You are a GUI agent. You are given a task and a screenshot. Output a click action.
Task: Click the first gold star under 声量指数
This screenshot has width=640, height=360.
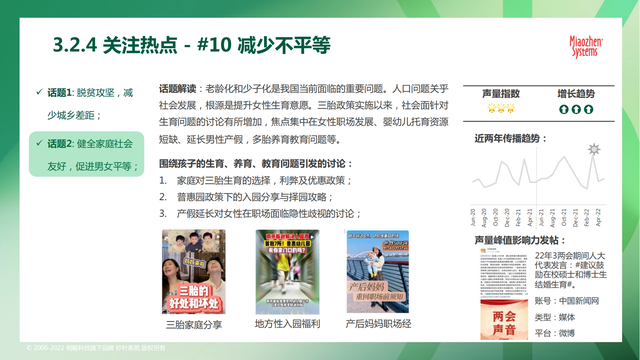[491, 109]
